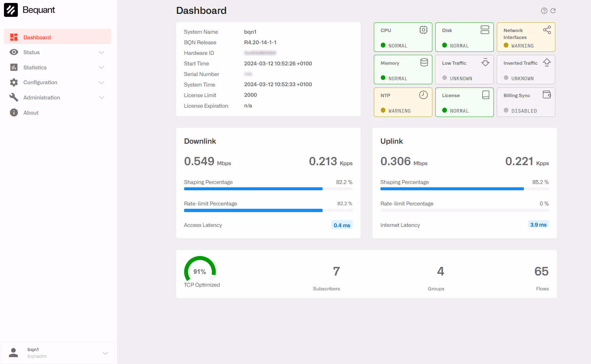Click the bqnadm username text
591x364 pixels.
(37, 356)
